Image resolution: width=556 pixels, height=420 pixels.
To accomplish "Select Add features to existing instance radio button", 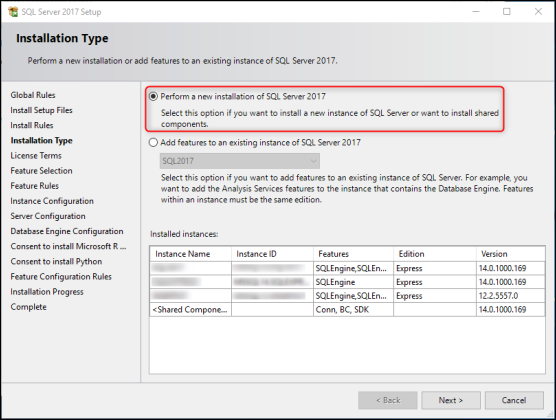I will click(153, 143).
